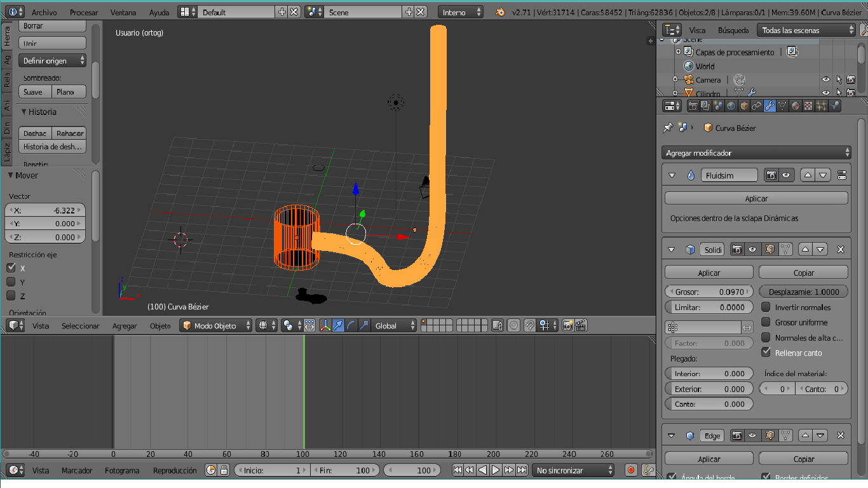Click the record button in the timeline

point(631,470)
